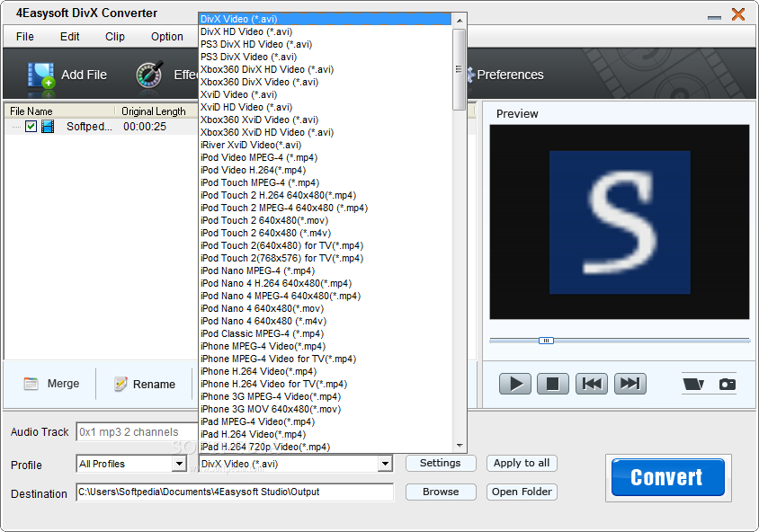
Task: Click the Browse button
Action: click(x=441, y=492)
